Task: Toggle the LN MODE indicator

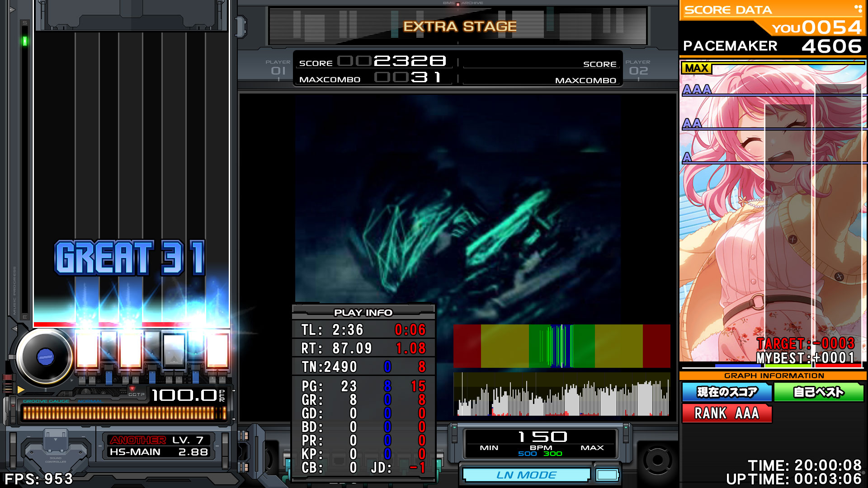Action: pos(526,475)
